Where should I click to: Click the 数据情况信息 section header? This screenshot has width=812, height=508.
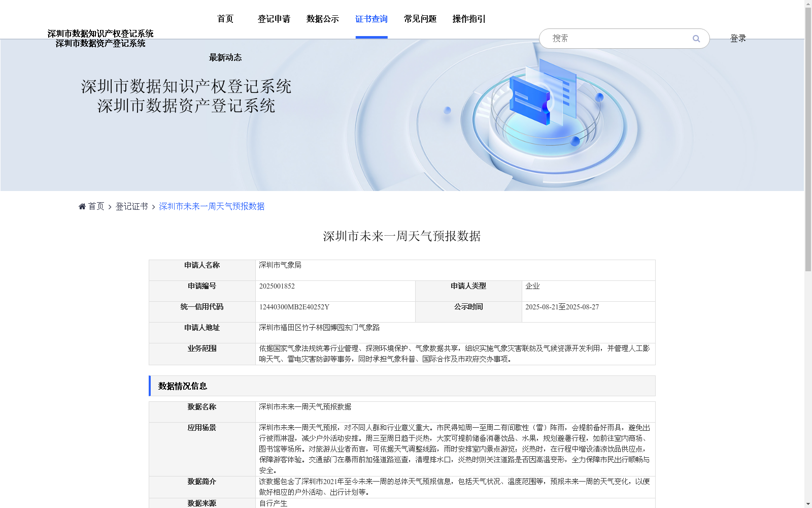coord(402,386)
